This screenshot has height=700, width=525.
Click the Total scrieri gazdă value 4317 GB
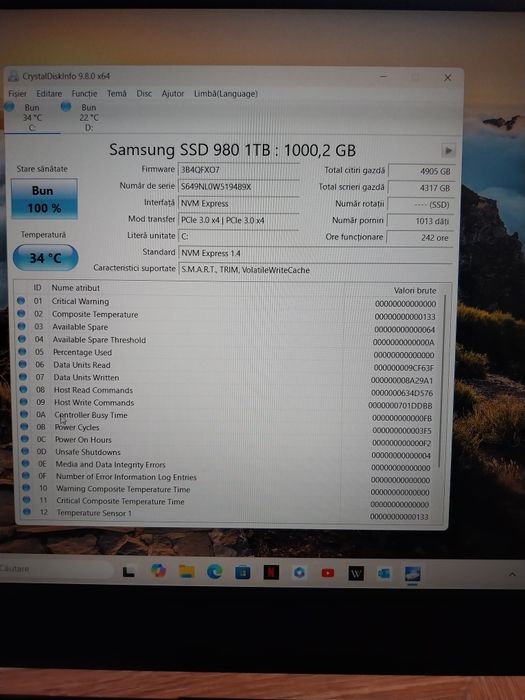(x=421, y=188)
